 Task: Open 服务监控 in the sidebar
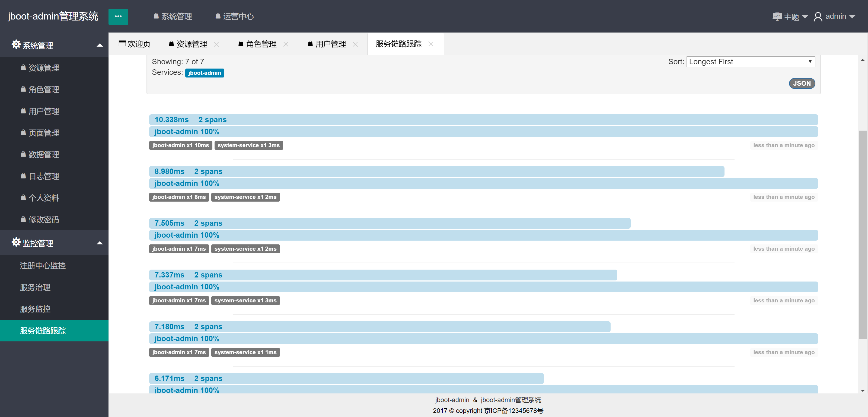(35, 309)
